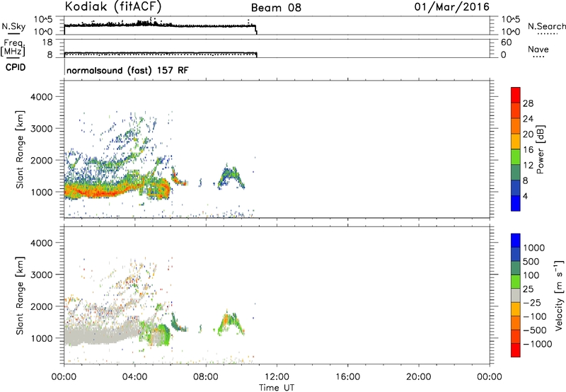566x392 pixels.
Task: Click the "N.Search" legend label
Action: 546,26
